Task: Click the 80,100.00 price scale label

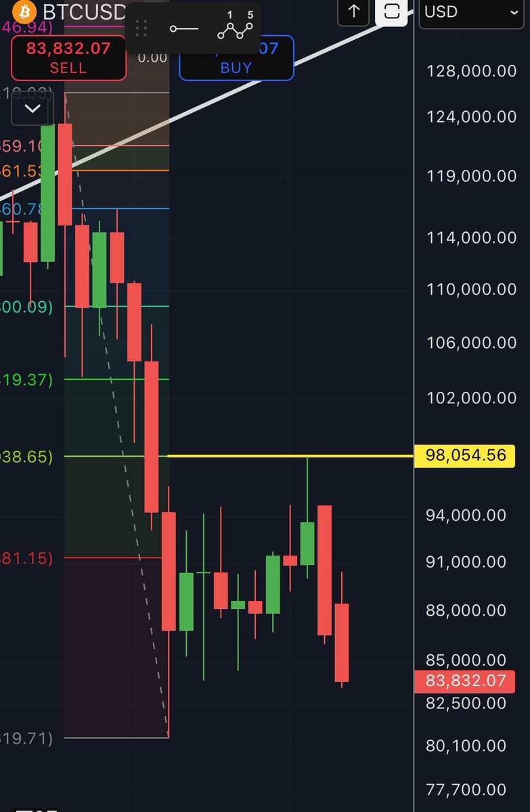Action: coord(466,746)
